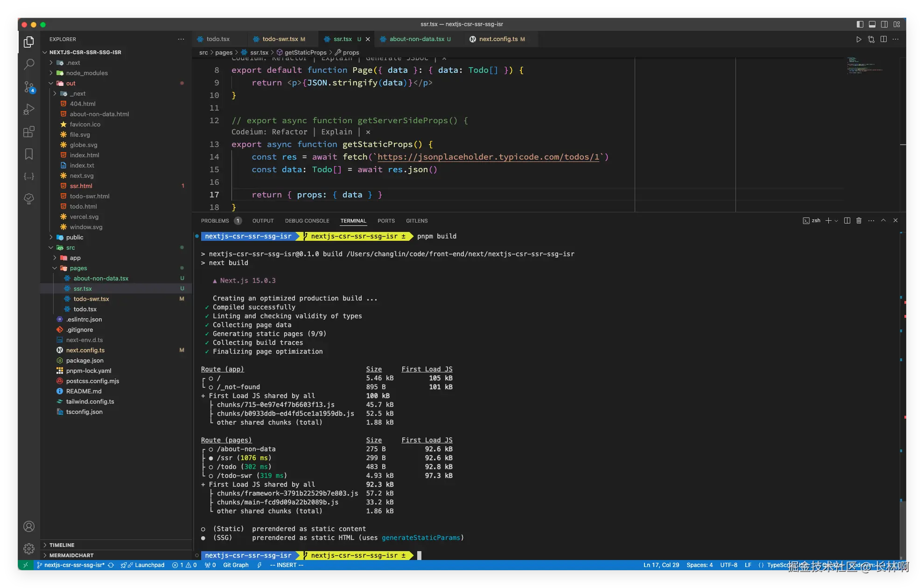This screenshot has height=588, width=924.
Task: Open the Extensions view
Action: coord(29,132)
